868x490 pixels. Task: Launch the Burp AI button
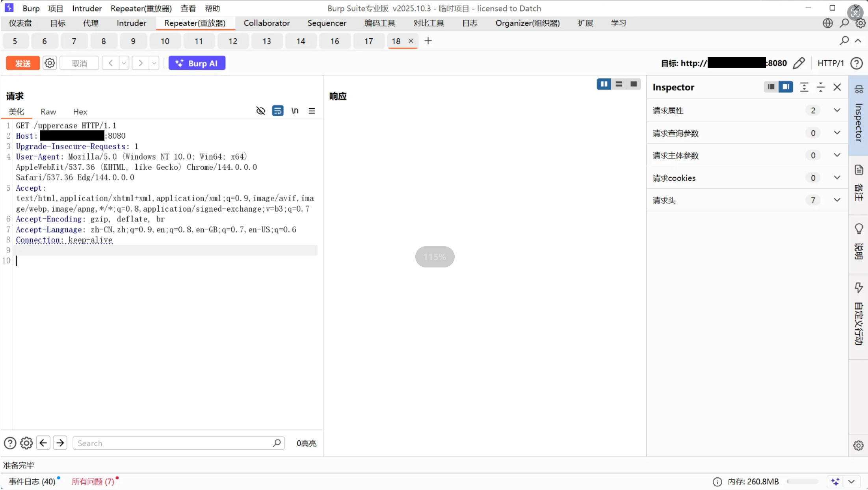pos(197,63)
